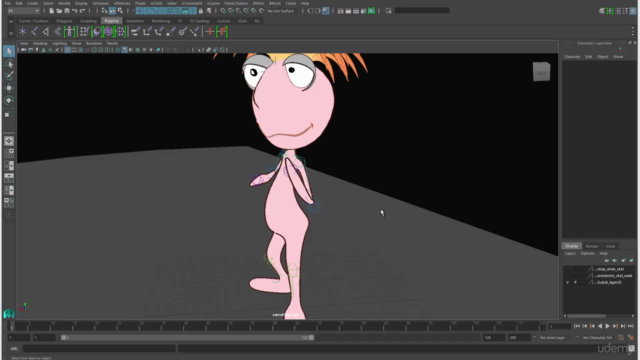Click the red plus shelf icon
640x360 pixels.
click(210, 31)
